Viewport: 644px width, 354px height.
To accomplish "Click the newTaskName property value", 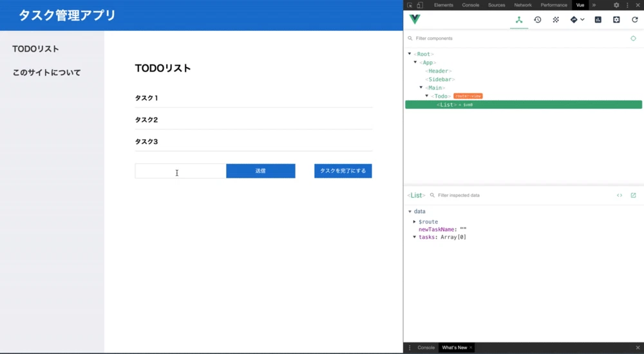I will tap(463, 230).
